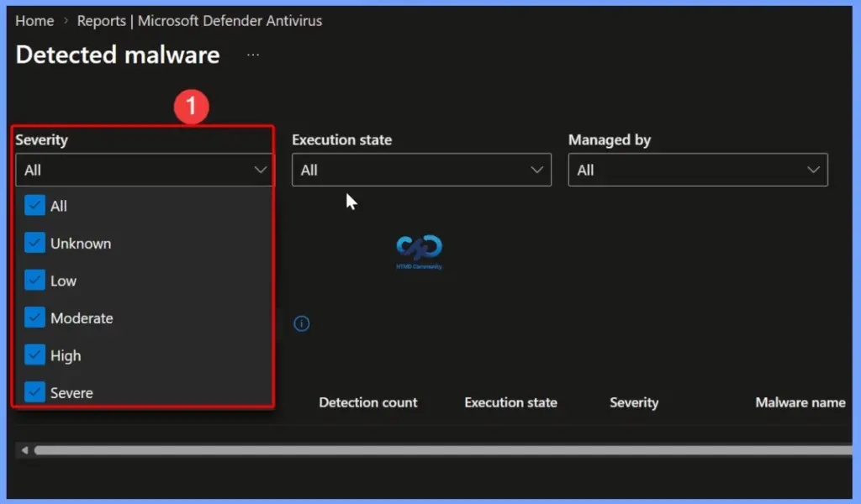Open the Managed by dropdown
The width and height of the screenshot is (861, 504).
(698, 170)
